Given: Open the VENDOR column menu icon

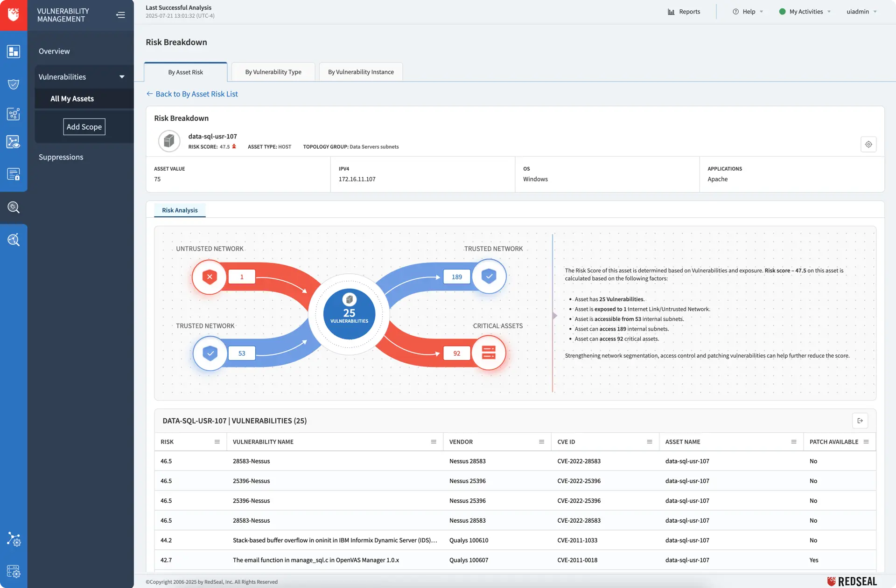Looking at the screenshot, I should pos(541,442).
